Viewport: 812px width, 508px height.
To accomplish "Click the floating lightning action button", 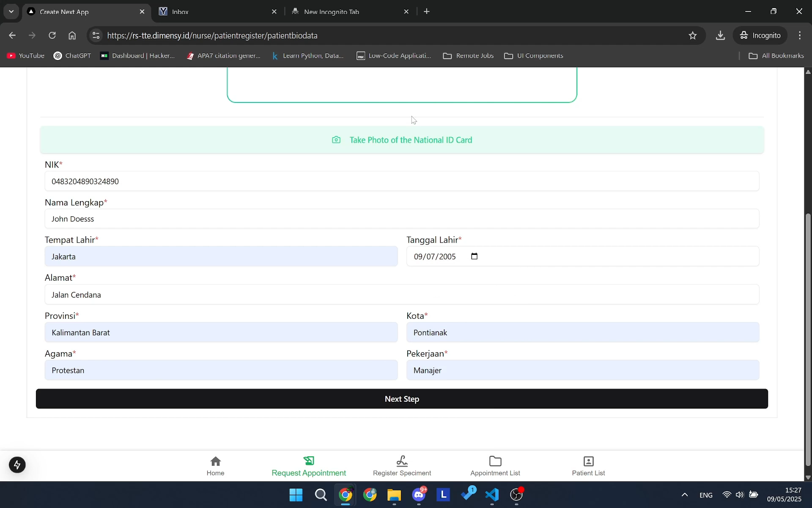I will point(17,464).
